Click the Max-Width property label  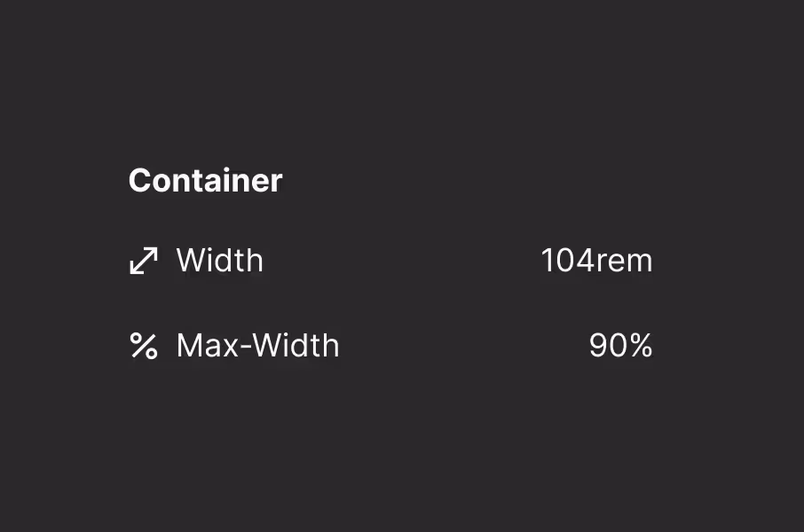click(x=257, y=346)
